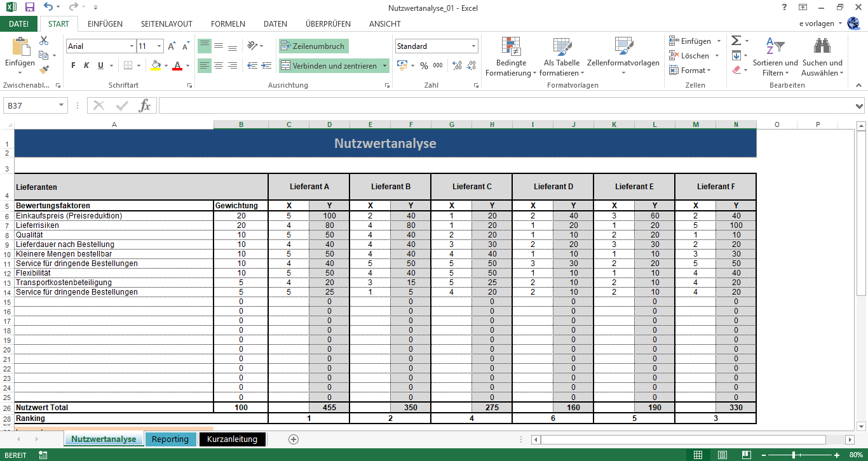Open the DATEI file menu

[x=18, y=24]
